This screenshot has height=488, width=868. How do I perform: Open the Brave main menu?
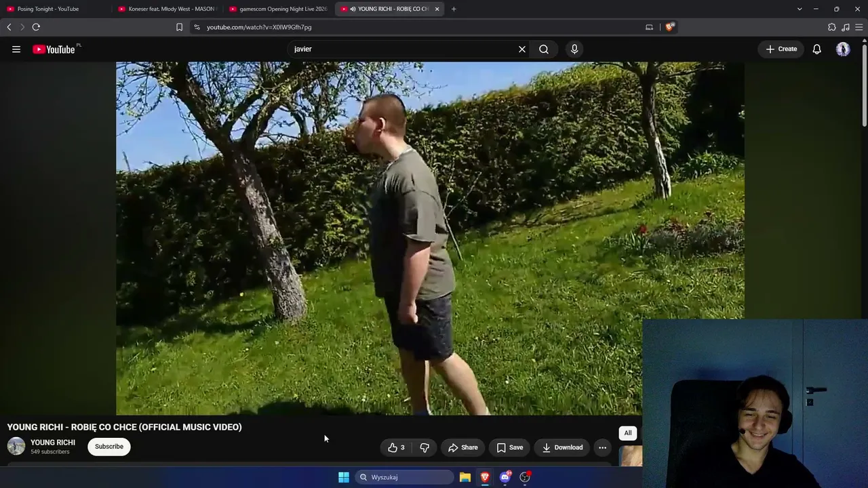pyautogui.click(x=859, y=27)
